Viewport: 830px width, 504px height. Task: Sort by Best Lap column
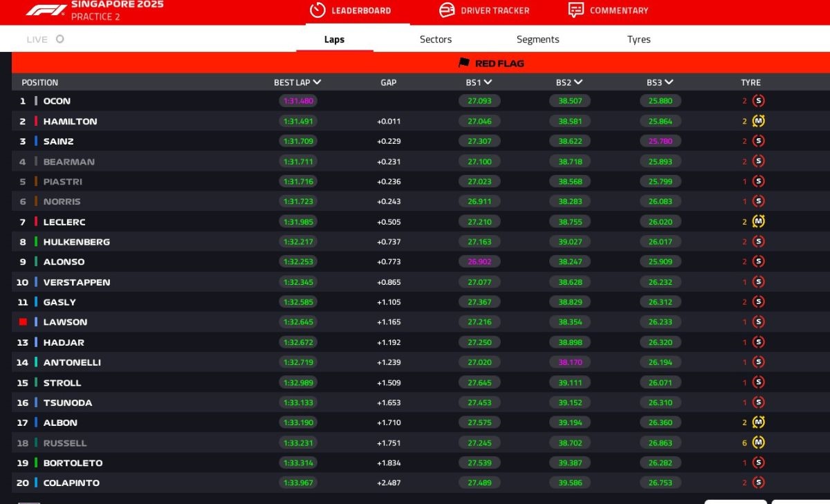click(x=297, y=82)
